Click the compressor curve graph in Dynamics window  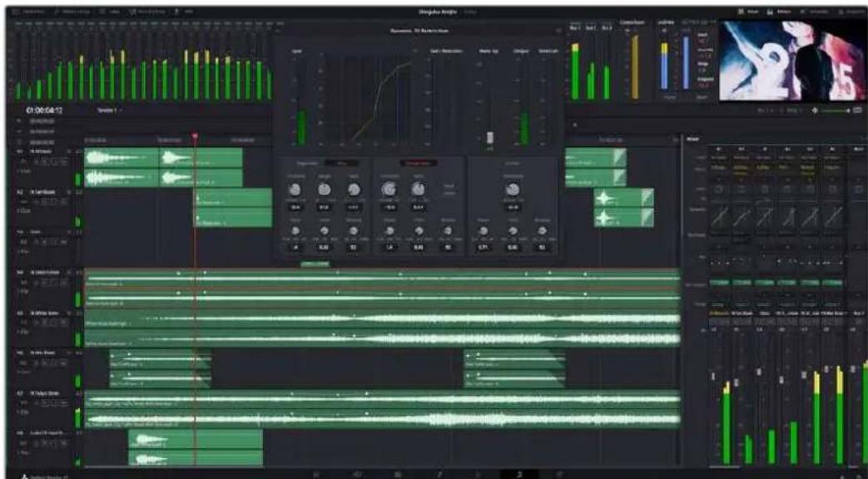tap(368, 100)
